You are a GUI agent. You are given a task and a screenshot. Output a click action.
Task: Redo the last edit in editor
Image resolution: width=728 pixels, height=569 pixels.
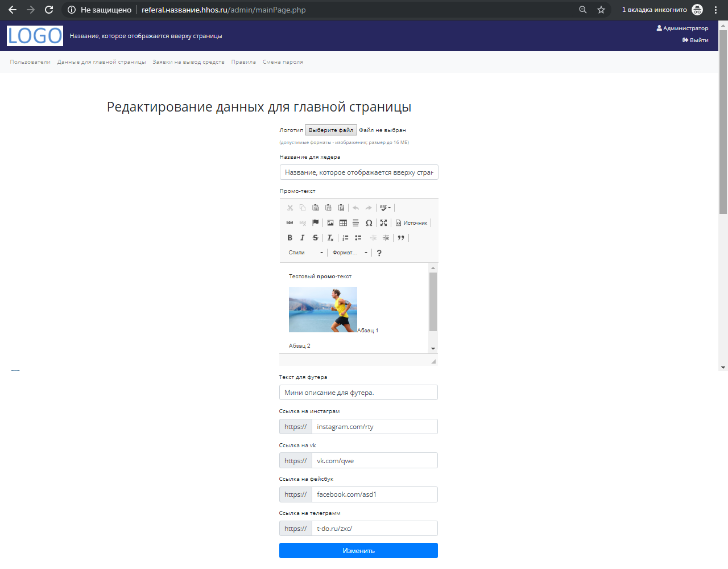pos(369,208)
